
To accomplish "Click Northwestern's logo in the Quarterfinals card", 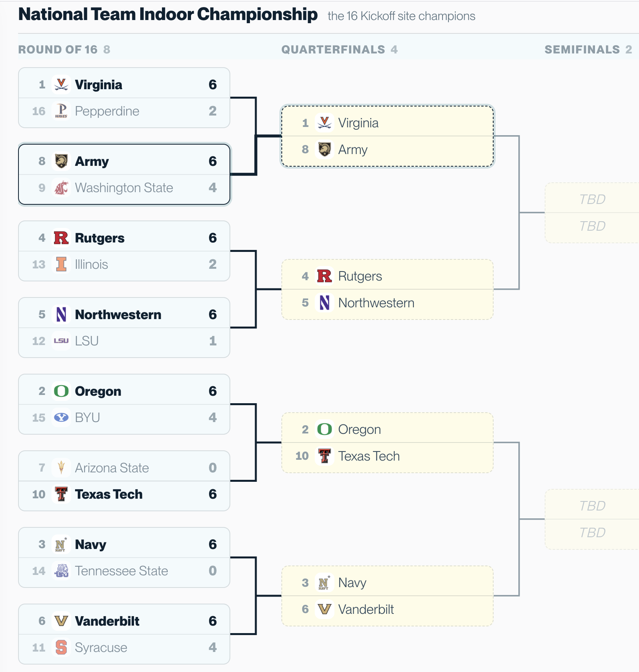I will click(325, 303).
